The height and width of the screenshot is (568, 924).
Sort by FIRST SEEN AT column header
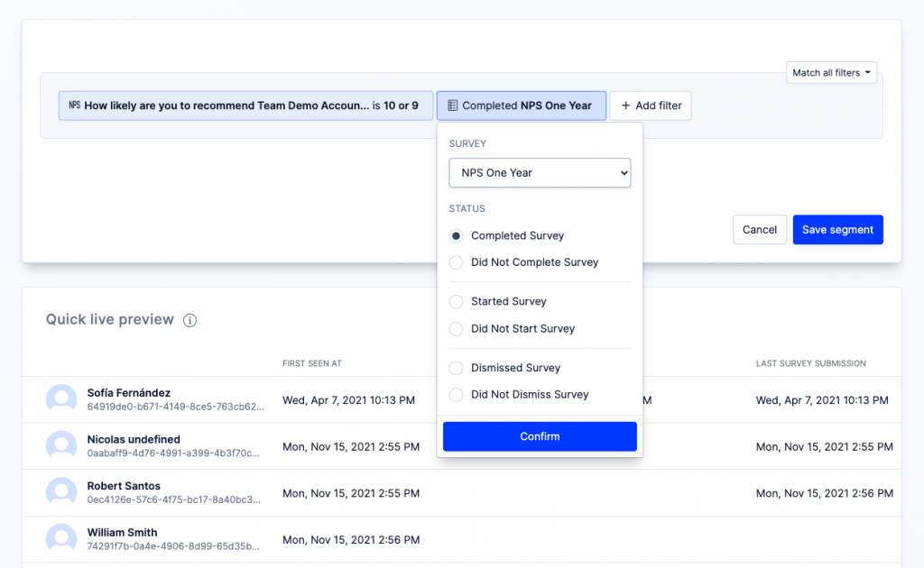[311, 363]
